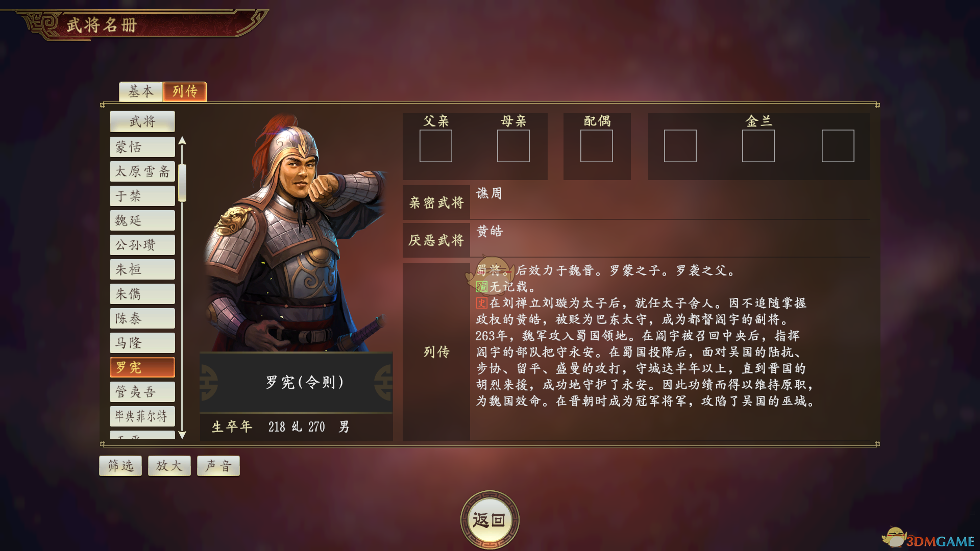Click the down arrow of officer list scrollbar
Screen dimensions: 980x551
click(x=182, y=435)
